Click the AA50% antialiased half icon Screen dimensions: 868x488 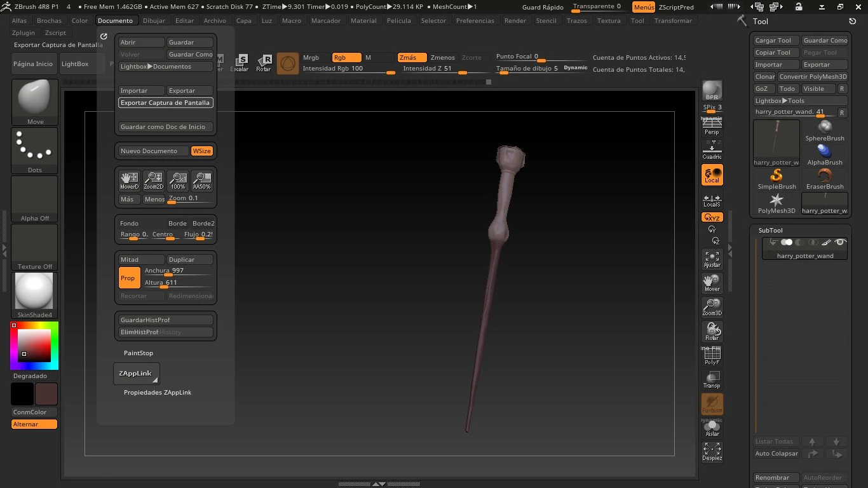tap(201, 181)
